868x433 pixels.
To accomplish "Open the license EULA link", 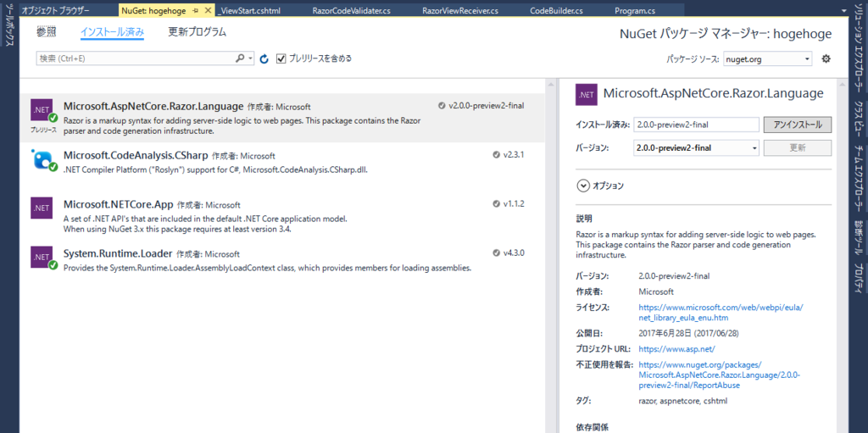I will (x=720, y=313).
